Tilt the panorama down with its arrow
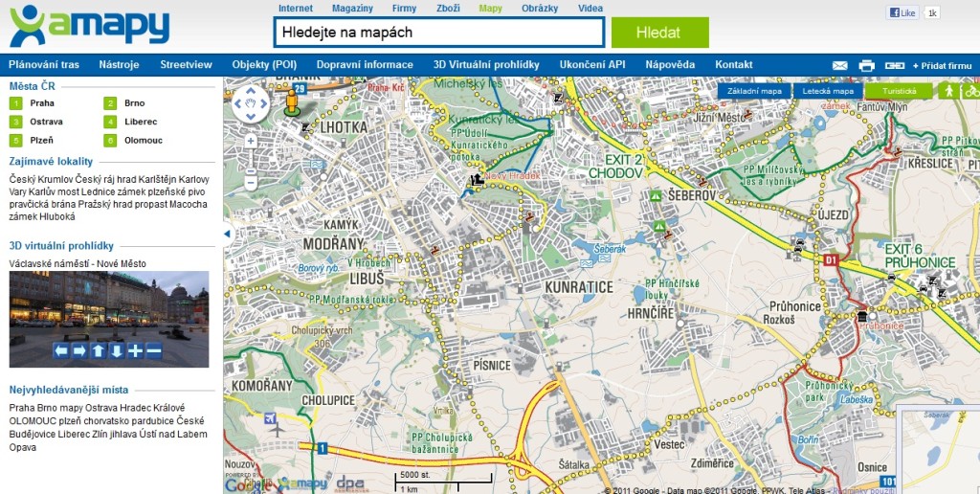The image size is (980, 494). (x=117, y=350)
